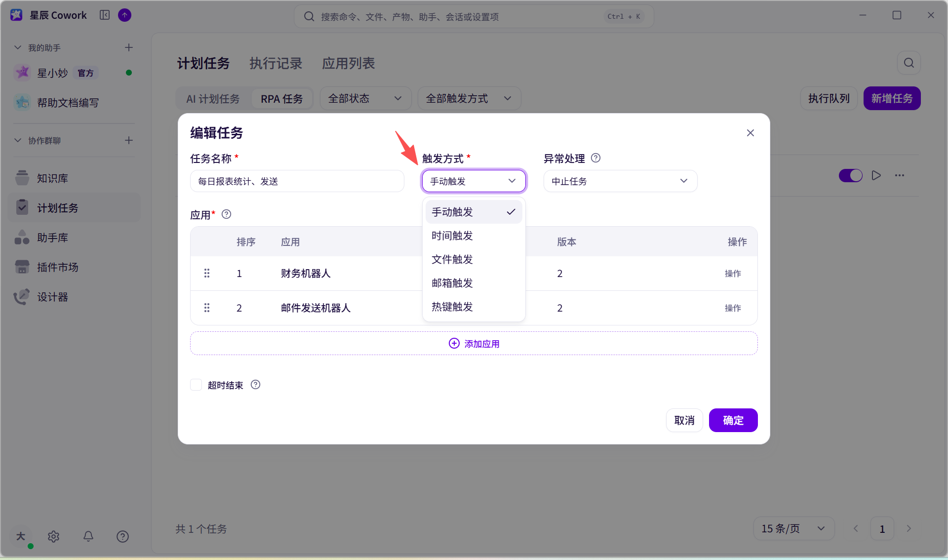Collapse the 协作群聊 section
The image size is (948, 560).
(18, 140)
